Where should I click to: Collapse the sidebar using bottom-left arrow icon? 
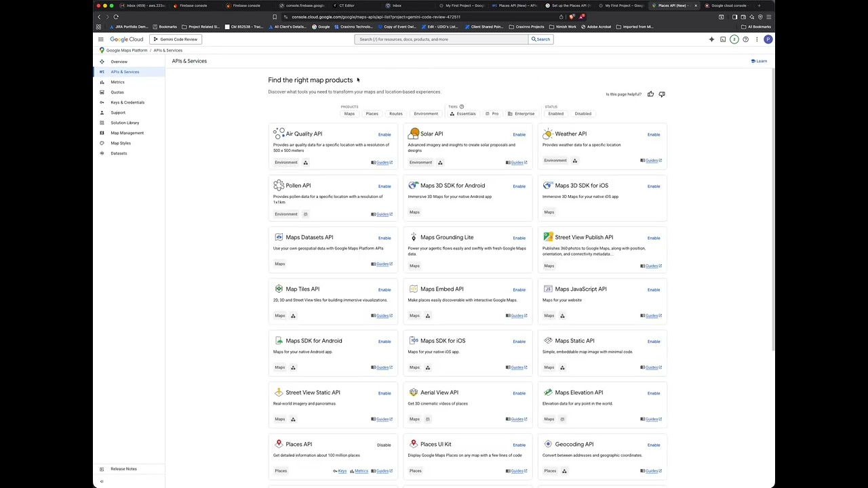pyautogui.click(x=102, y=482)
